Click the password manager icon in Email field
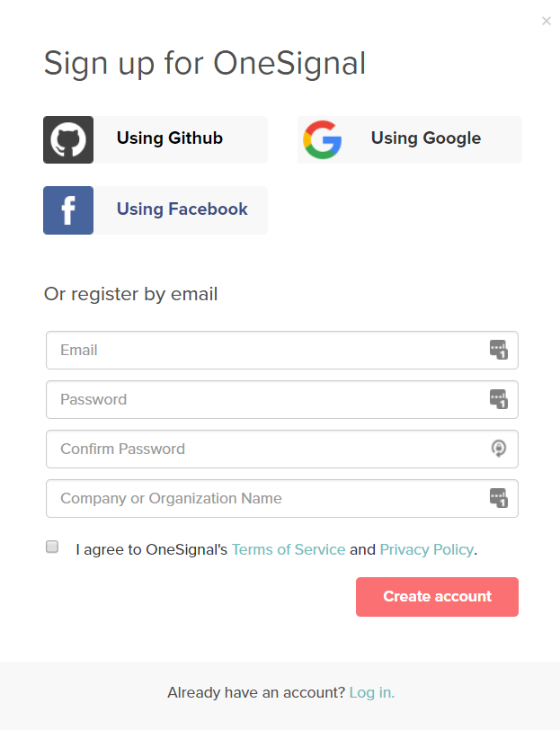Screen dimensions: 560x730 pos(500,350)
